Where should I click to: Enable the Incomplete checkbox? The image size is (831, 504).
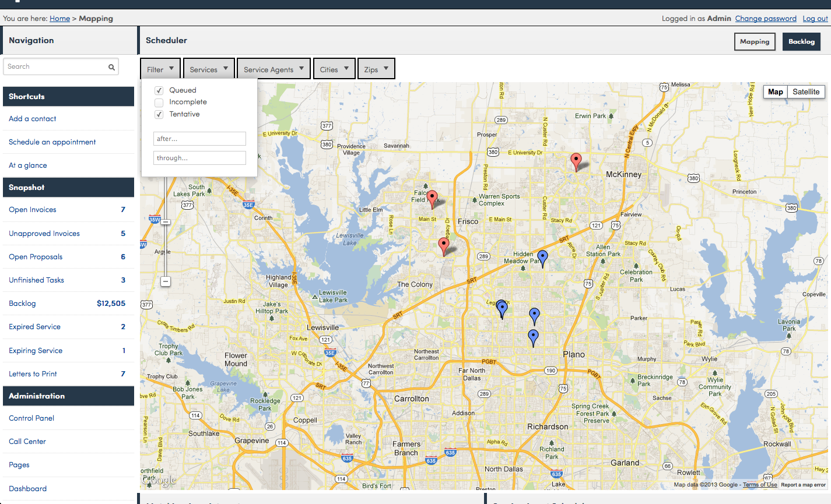pos(159,103)
